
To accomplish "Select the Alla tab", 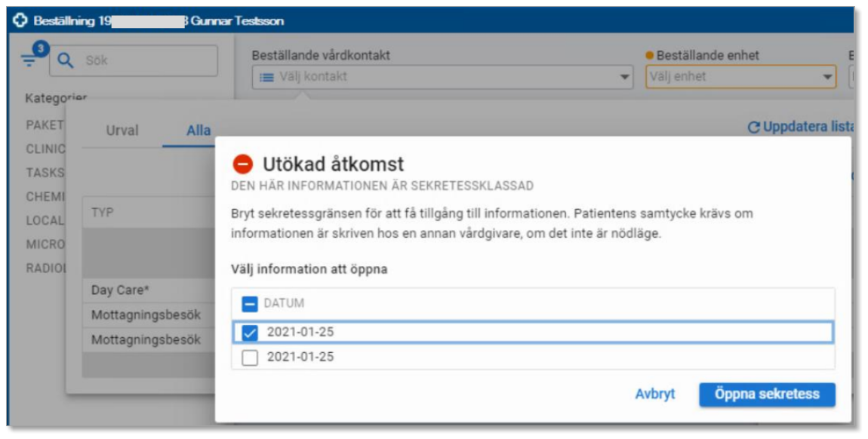I will point(199,130).
